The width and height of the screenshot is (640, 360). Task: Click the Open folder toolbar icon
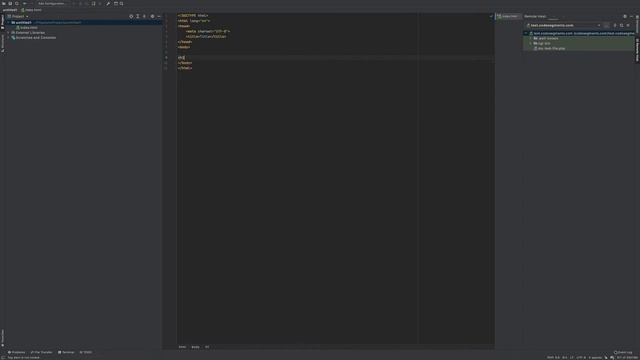[x=4, y=4]
